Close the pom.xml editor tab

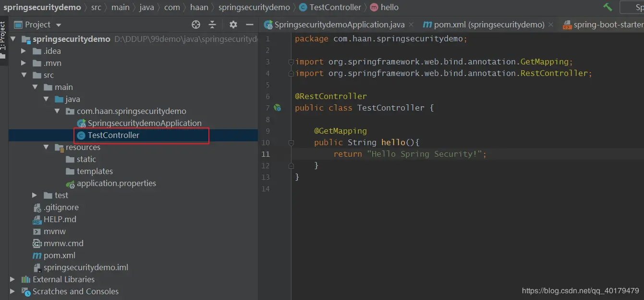[x=551, y=25]
